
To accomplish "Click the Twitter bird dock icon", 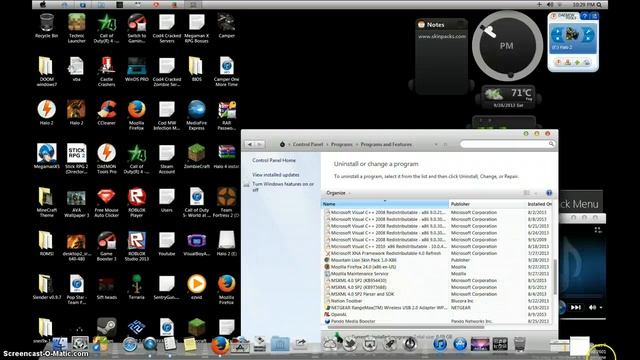I will click(x=350, y=344).
